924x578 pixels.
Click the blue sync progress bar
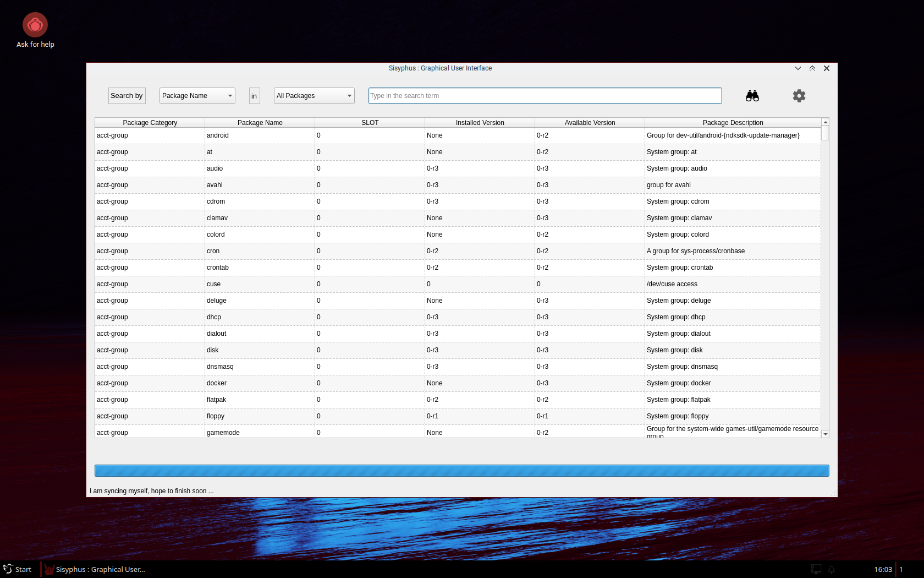[462, 471]
